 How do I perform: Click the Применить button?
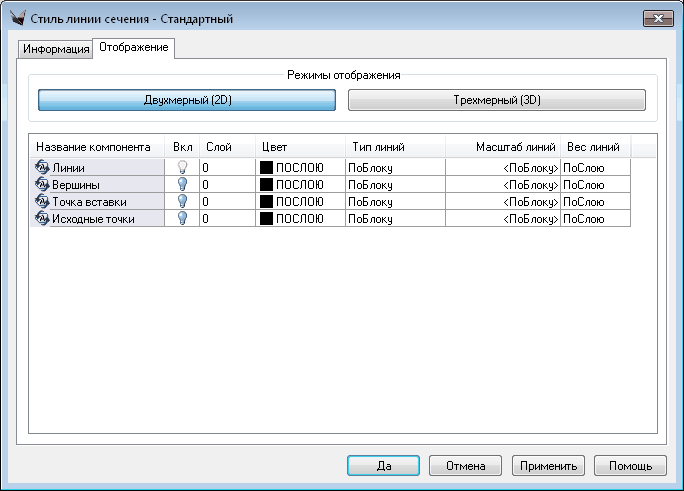(547, 466)
